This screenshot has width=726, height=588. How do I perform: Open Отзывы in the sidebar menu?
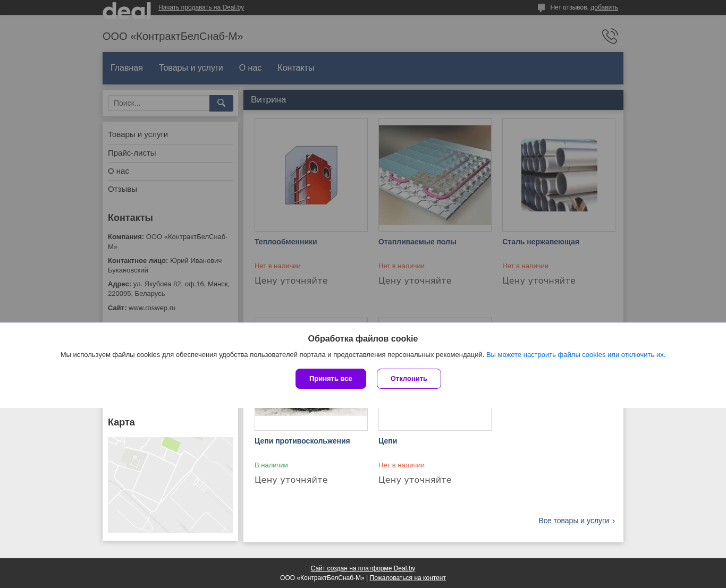coord(122,189)
